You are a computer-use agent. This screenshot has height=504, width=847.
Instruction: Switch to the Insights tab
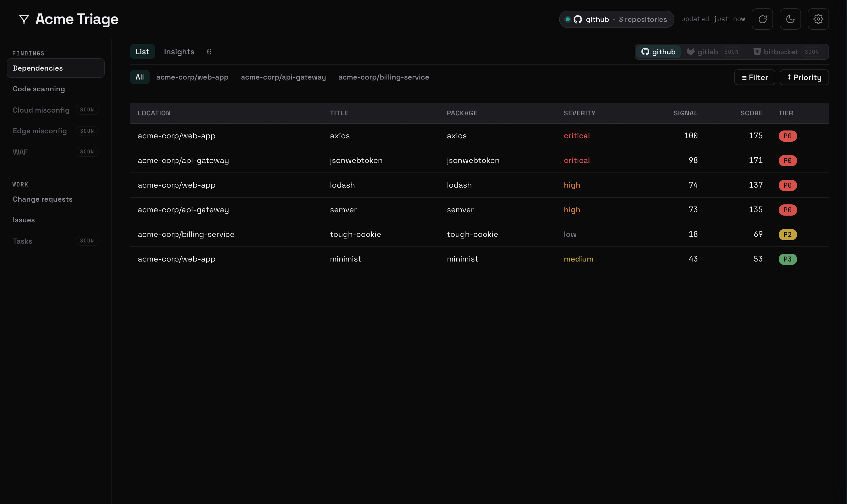(179, 52)
